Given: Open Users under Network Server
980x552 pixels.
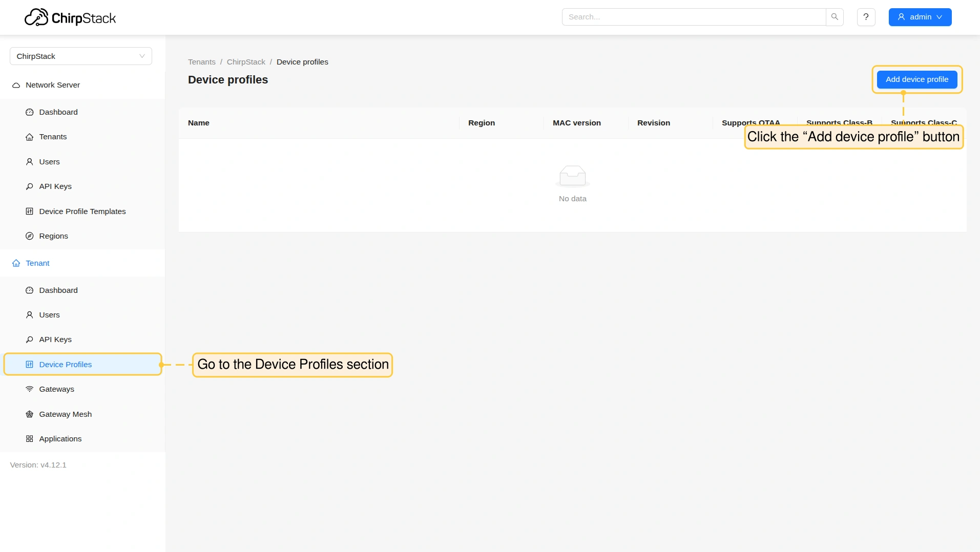Looking at the screenshot, I should coord(49,162).
